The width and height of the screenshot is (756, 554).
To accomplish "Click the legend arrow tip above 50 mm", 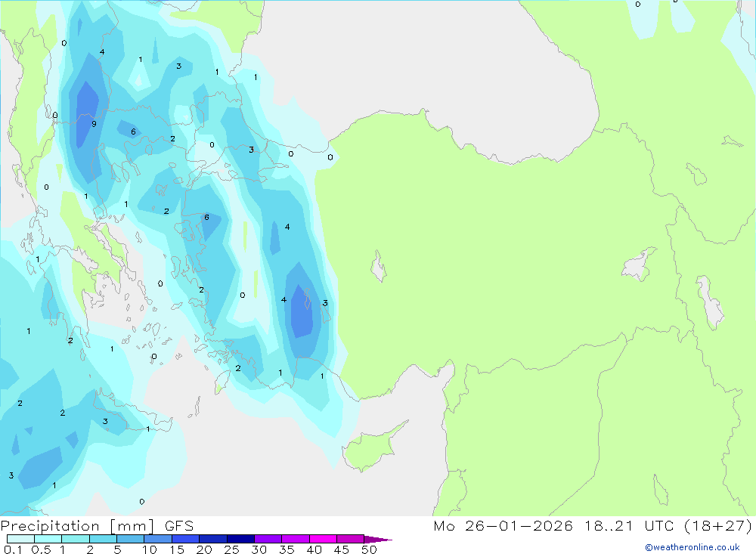I will [378, 540].
